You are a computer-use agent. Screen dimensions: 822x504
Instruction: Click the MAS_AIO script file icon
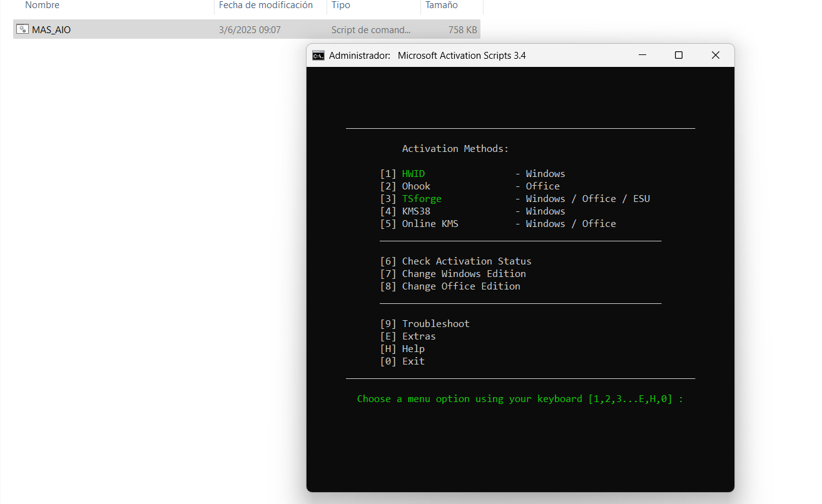(x=22, y=29)
